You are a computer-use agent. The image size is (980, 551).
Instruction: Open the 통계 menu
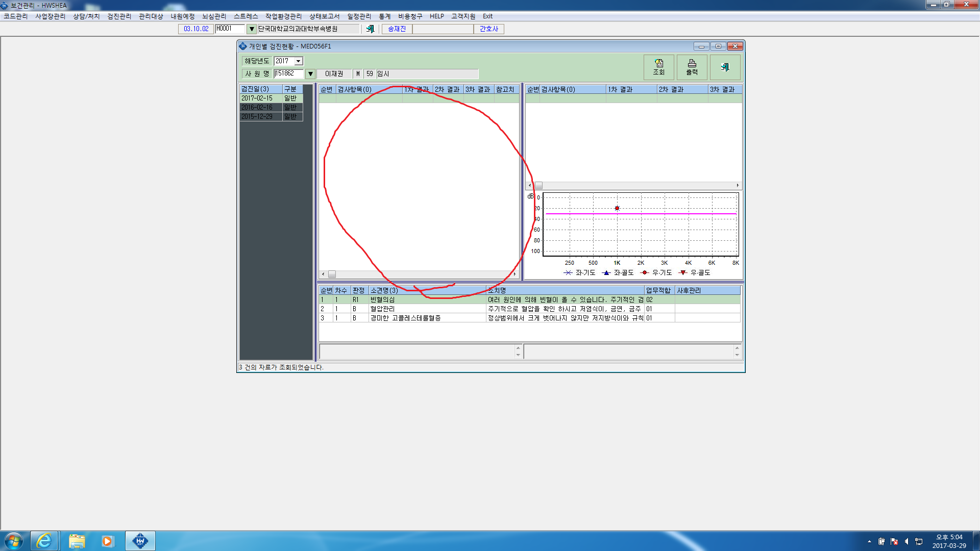click(384, 16)
